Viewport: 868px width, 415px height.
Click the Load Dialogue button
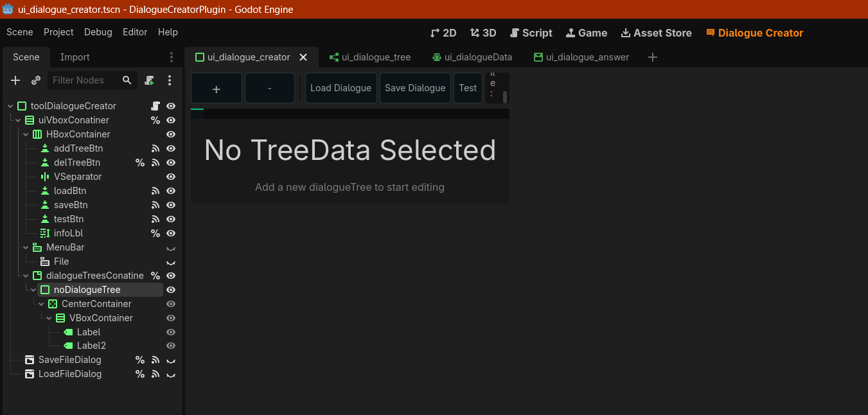click(341, 88)
